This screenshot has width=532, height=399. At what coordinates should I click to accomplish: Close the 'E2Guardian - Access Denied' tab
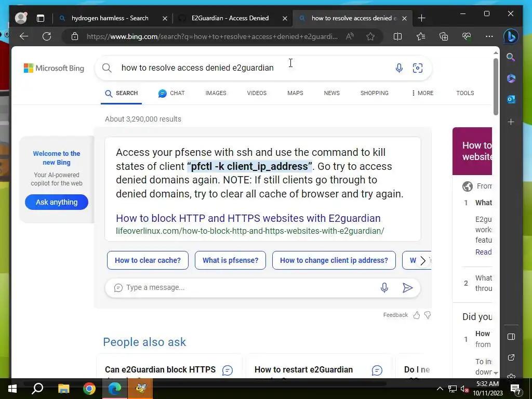285,18
